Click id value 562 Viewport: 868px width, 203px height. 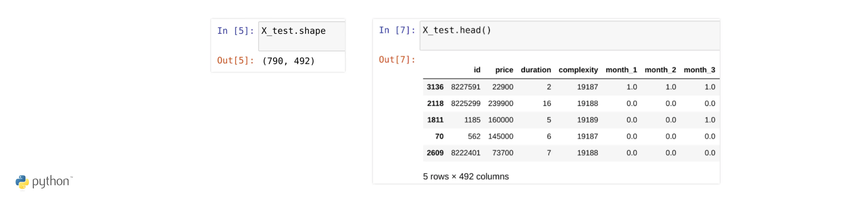pyautogui.click(x=474, y=137)
